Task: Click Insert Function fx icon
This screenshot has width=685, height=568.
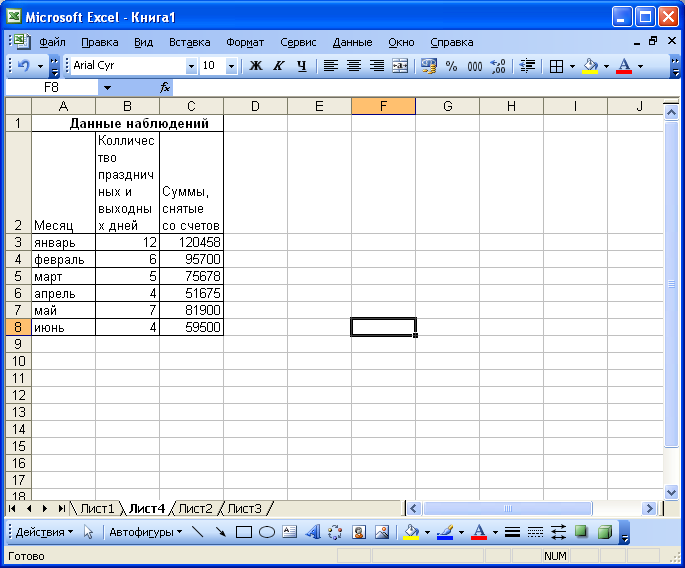Action: click(165, 88)
